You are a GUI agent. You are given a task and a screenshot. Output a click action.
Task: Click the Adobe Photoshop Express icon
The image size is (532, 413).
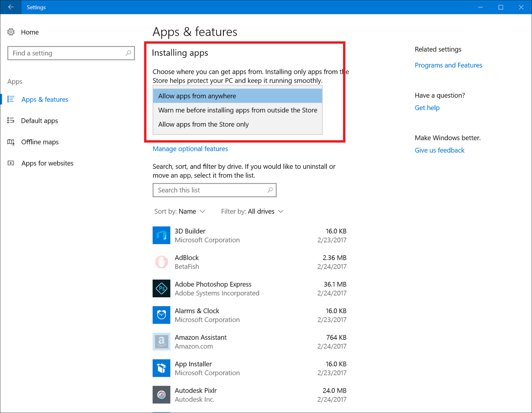click(x=161, y=288)
